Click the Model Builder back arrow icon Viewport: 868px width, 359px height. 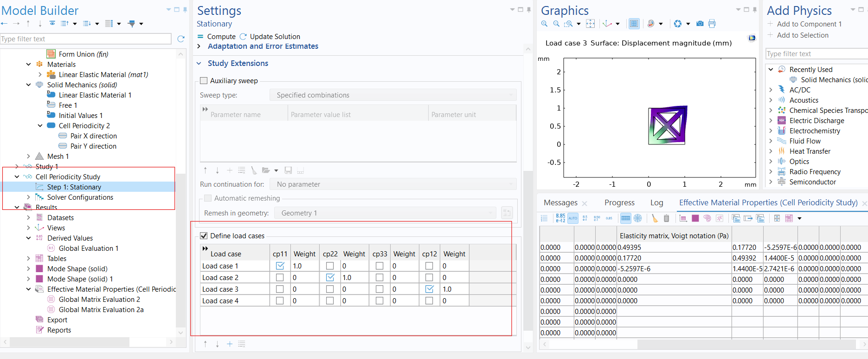[5, 24]
